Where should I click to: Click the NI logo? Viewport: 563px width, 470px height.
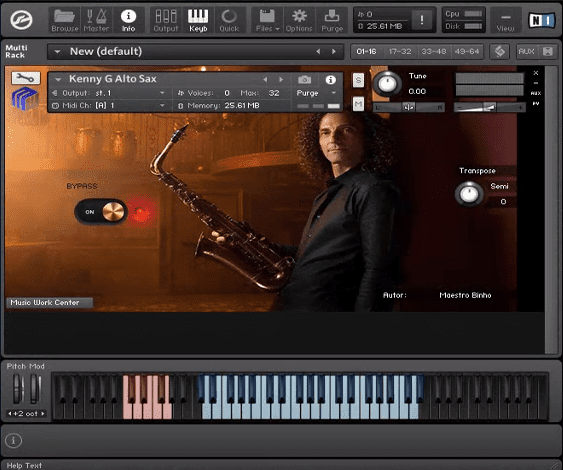point(541,20)
